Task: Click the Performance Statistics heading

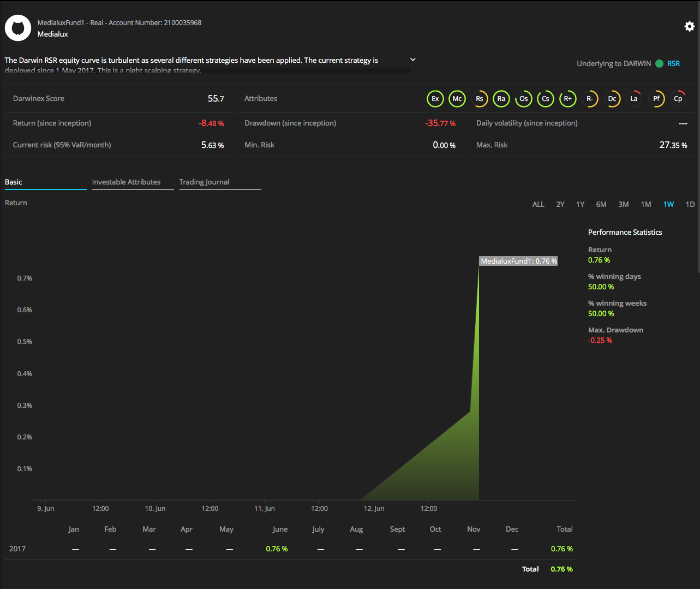Action: [625, 232]
